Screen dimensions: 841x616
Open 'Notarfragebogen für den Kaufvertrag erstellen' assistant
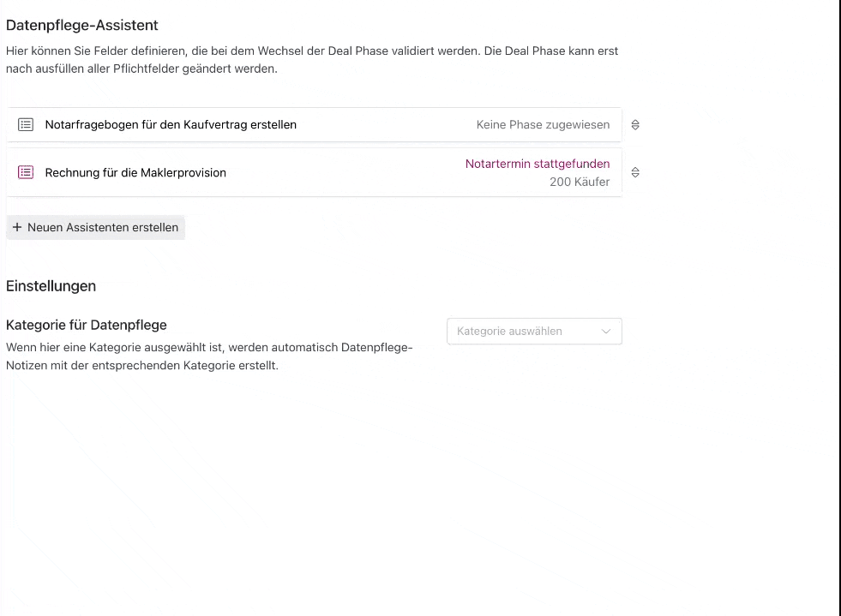[171, 125]
